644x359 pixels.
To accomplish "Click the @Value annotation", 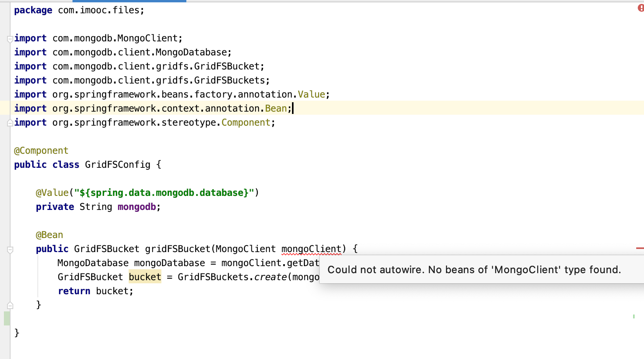I will pos(52,193).
